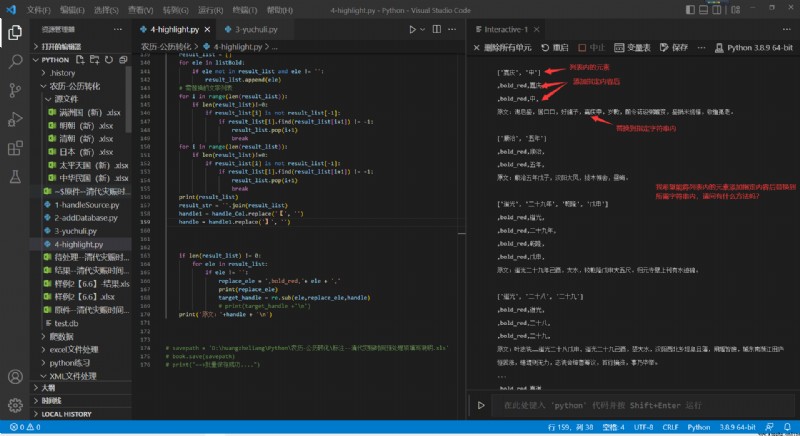Screen dimensions: 800x436
Task: Clear all cells (删除所有单元)
Action: 502,47
